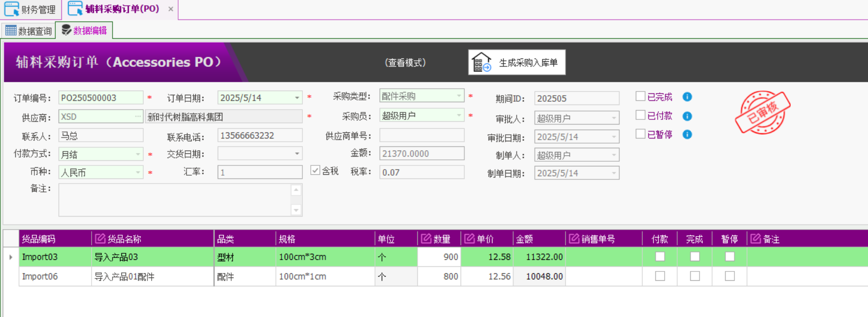Open the 制单日期 dropdown
This screenshot has width=868, height=317.
614,173
